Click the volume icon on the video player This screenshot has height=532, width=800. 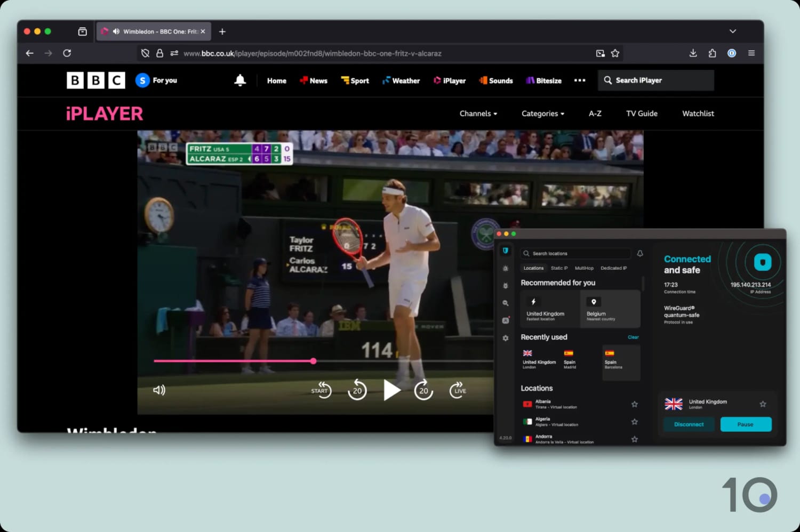tap(159, 390)
